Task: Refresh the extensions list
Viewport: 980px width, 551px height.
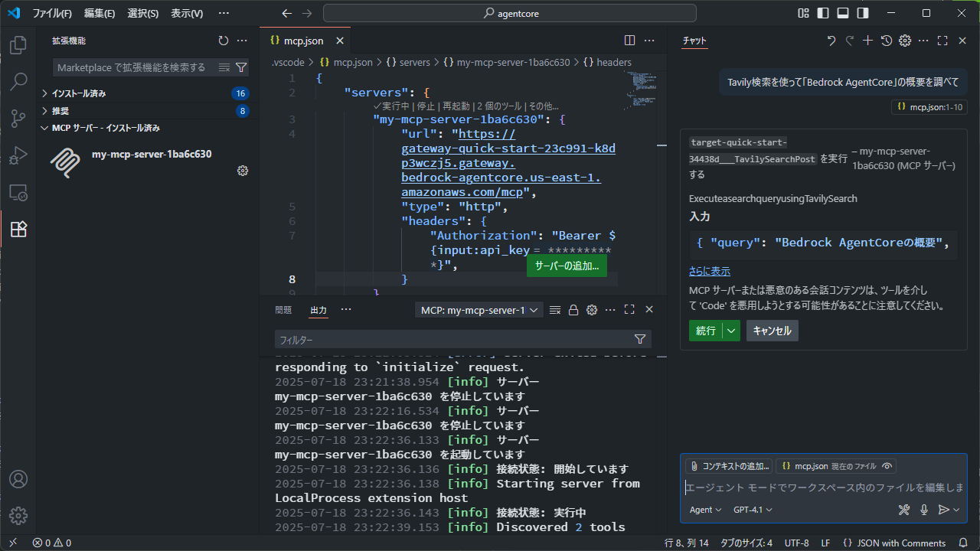Action: 224,41
